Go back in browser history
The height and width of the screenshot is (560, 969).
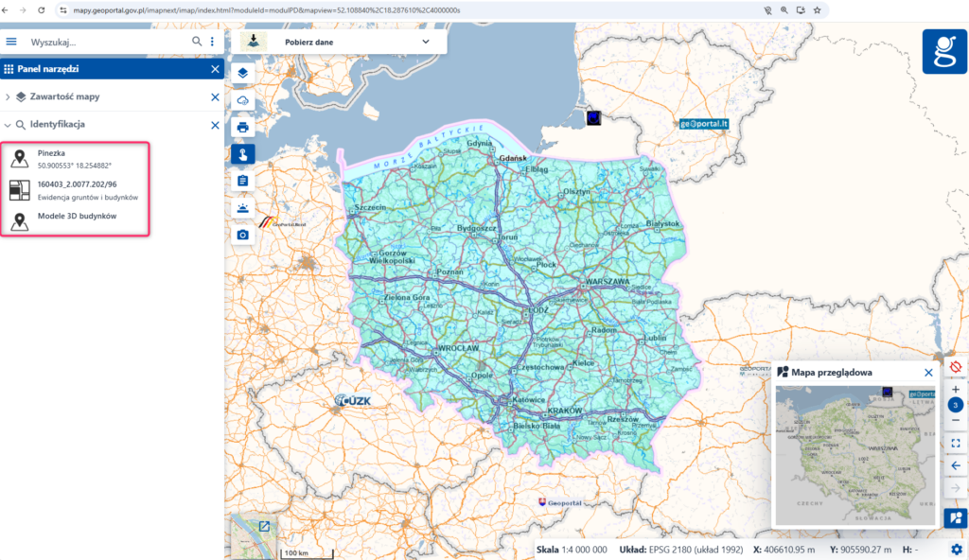(6, 9)
